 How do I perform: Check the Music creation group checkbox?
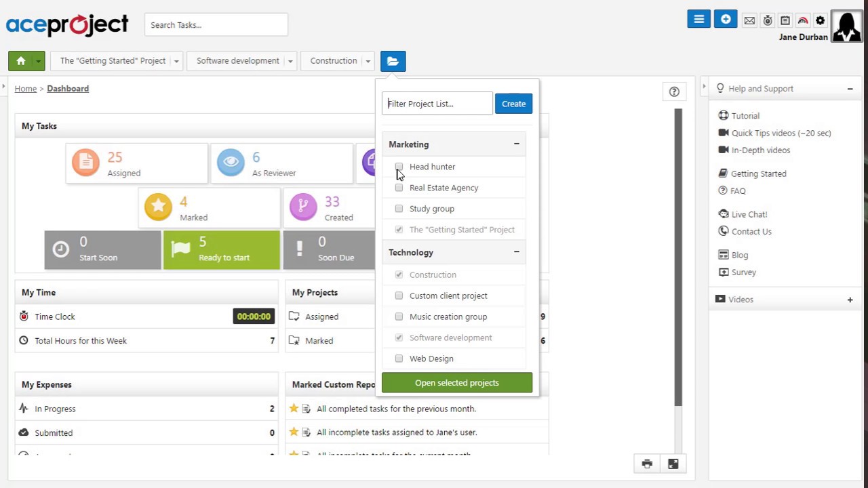[399, 317]
